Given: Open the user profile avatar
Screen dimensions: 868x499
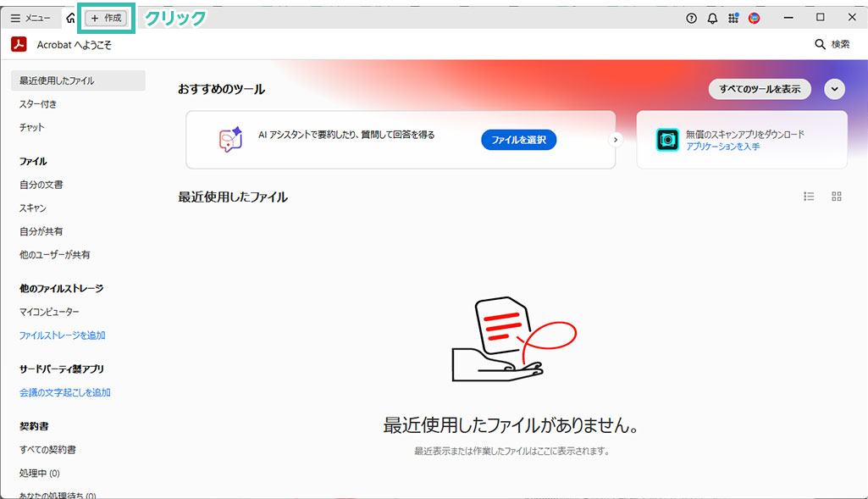Looking at the screenshot, I should coord(754,18).
